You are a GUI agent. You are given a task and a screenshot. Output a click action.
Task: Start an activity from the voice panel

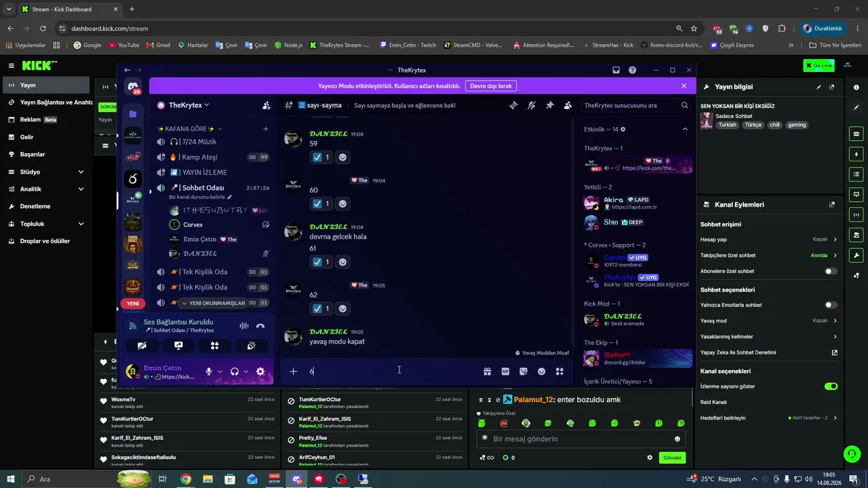[x=214, y=346]
